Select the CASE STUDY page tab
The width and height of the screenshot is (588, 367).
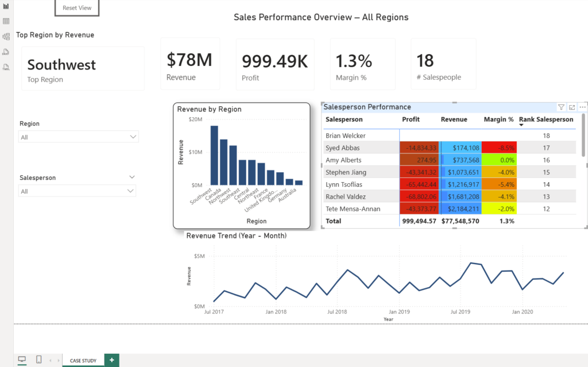click(x=83, y=360)
